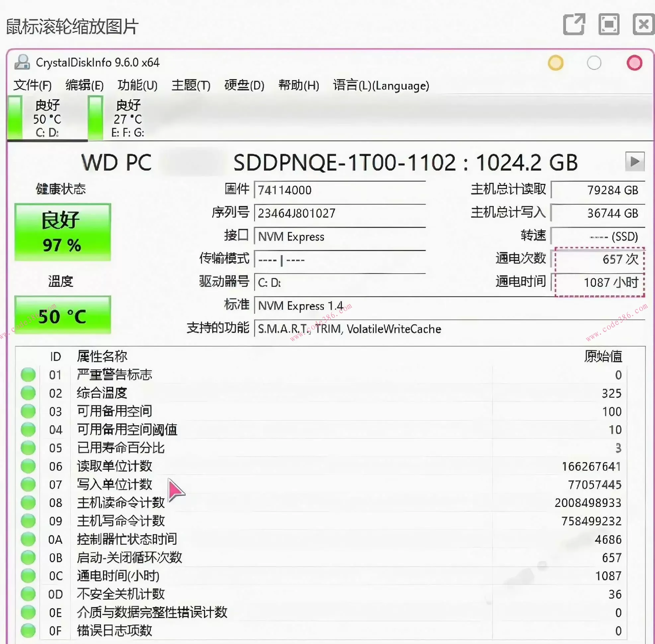Viewport: 655px width, 644px height.
Task: Click the 良好 97% health status button
Action: click(x=63, y=232)
